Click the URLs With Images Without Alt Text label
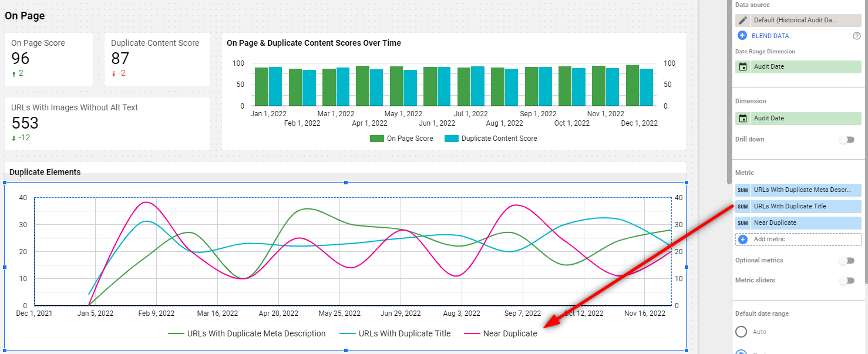This screenshot has height=354, width=868. (75, 107)
